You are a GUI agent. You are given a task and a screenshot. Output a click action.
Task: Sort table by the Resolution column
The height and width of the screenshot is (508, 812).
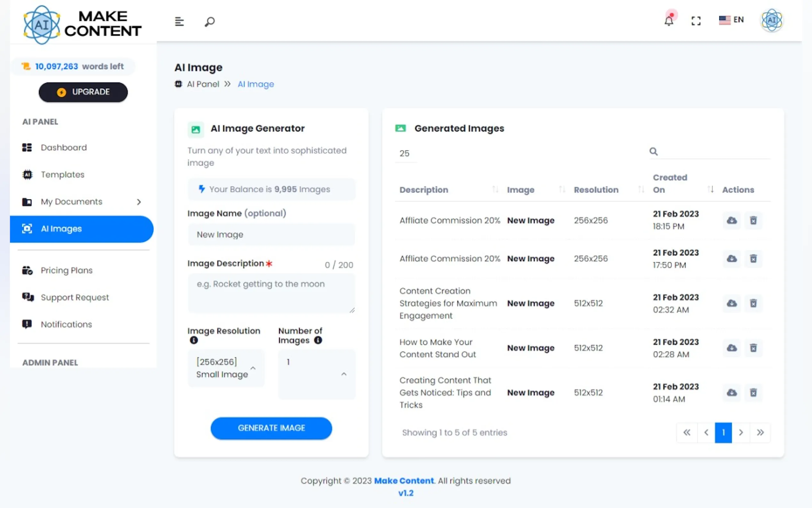(641, 189)
